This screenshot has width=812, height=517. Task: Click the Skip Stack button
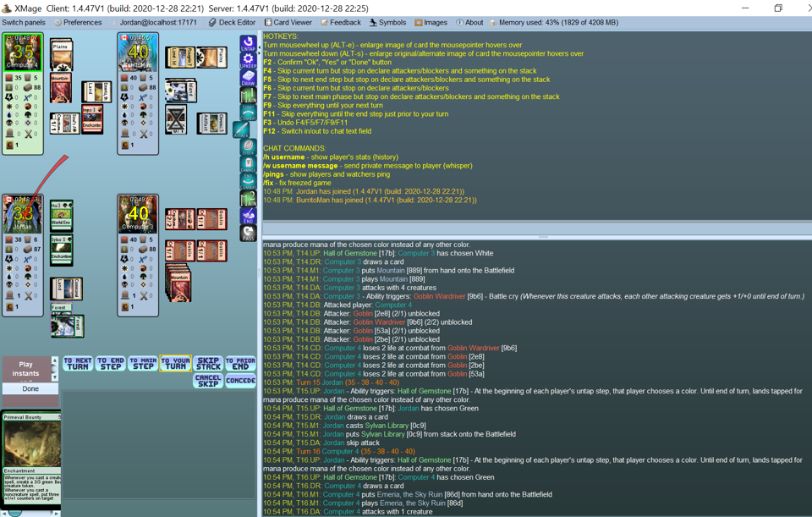tap(208, 364)
